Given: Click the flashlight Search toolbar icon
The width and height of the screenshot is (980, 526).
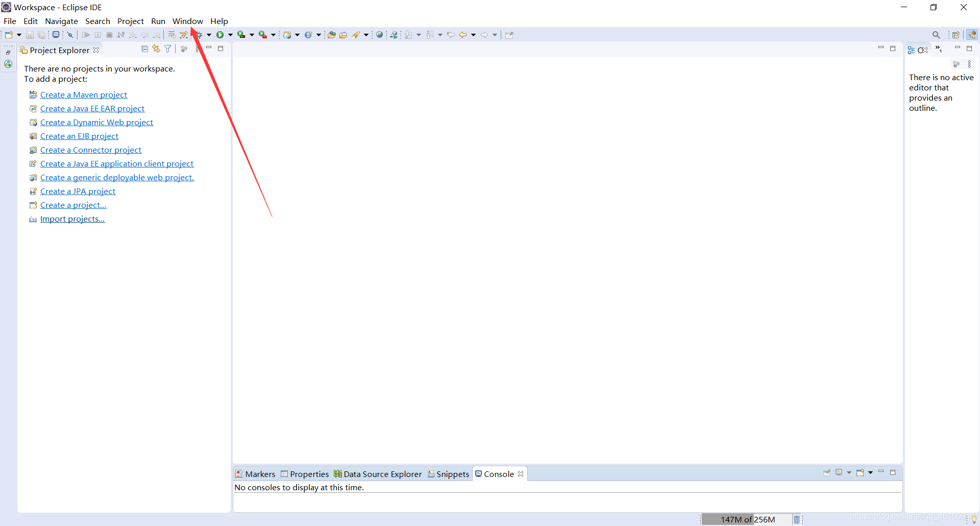Looking at the screenshot, I should pyautogui.click(x=356, y=35).
